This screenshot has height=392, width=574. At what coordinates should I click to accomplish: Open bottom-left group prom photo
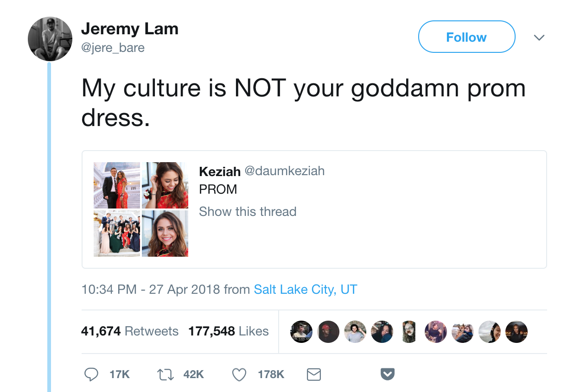click(117, 234)
